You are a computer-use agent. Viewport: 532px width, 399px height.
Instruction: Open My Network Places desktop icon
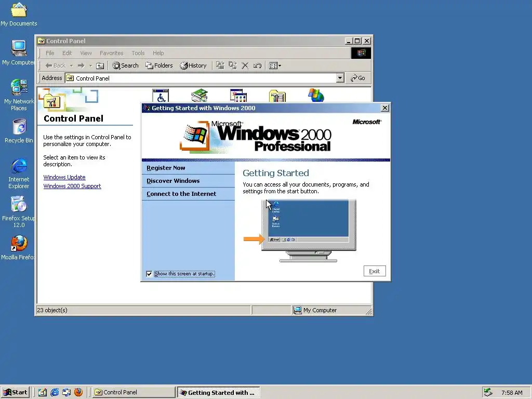tap(19, 95)
